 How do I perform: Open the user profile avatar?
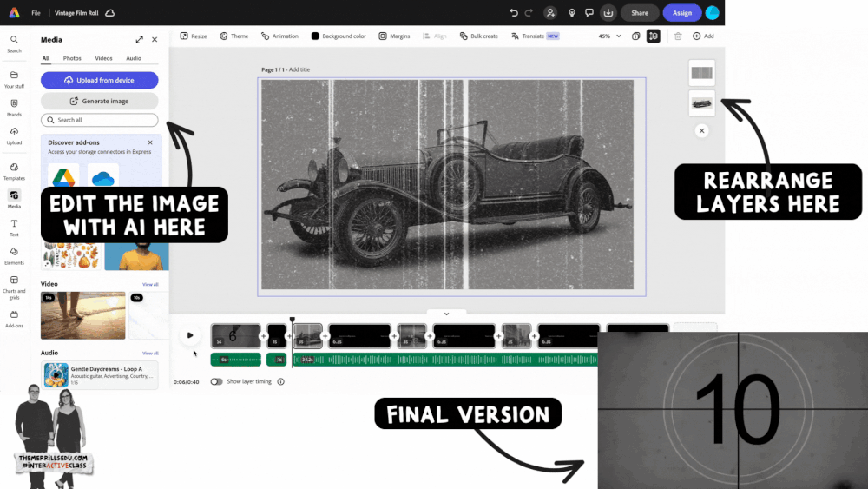(712, 13)
